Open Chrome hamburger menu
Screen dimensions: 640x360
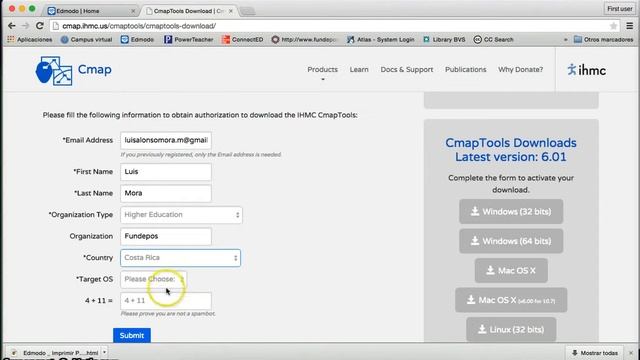point(630,26)
